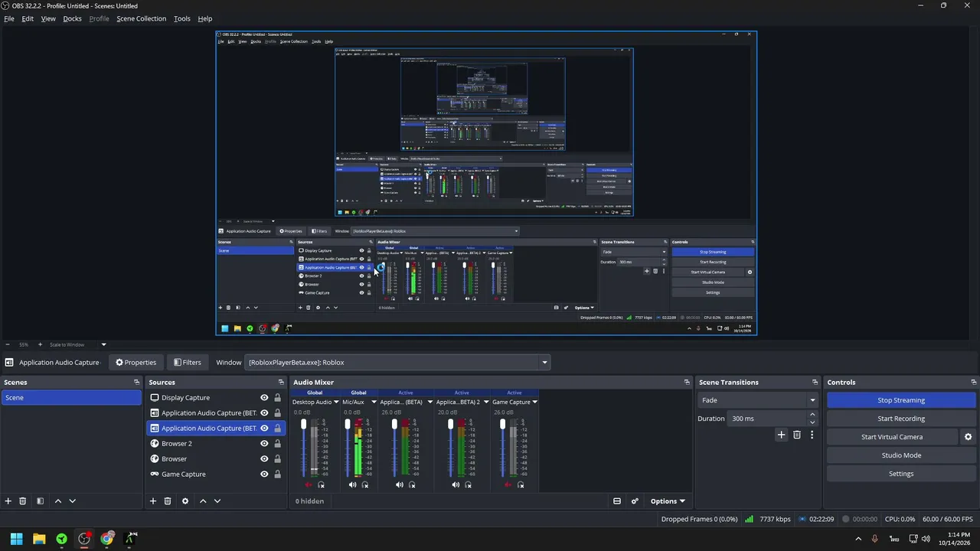Screen dimensions: 980x551
Task: Float the Audio Mixer dock
Action: tap(687, 382)
